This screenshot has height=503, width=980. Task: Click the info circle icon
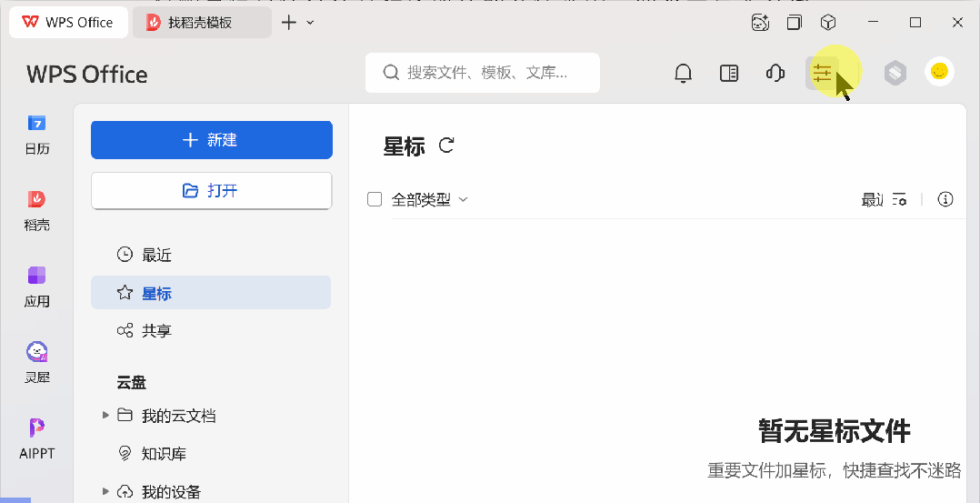(945, 199)
